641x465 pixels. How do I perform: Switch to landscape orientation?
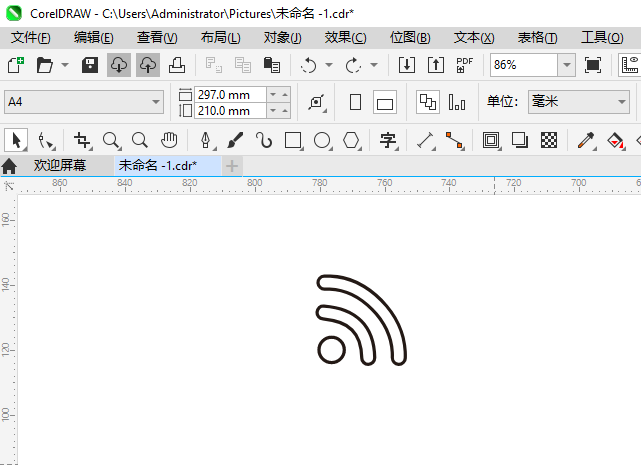pos(385,102)
